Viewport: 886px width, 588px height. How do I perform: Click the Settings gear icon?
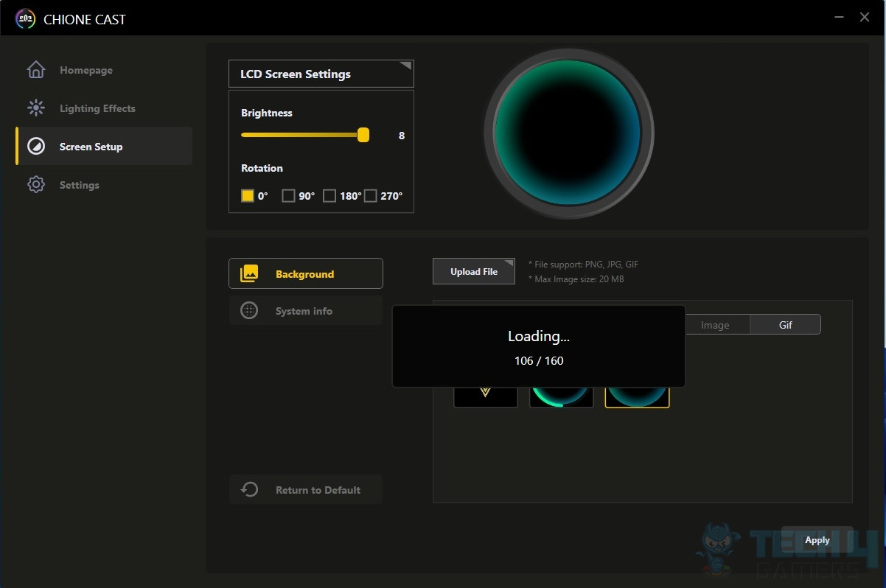(35, 185)
